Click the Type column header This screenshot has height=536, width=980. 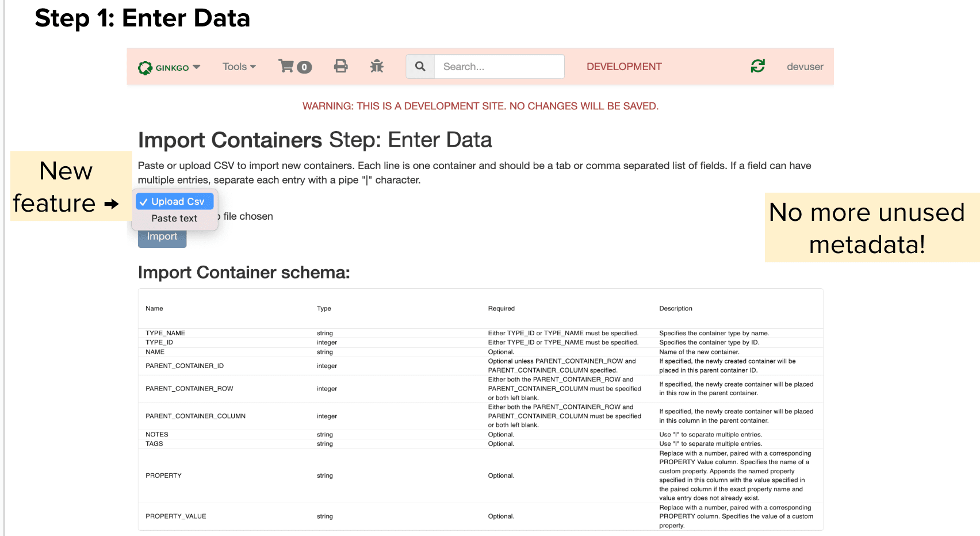click(x=324, y=309)
